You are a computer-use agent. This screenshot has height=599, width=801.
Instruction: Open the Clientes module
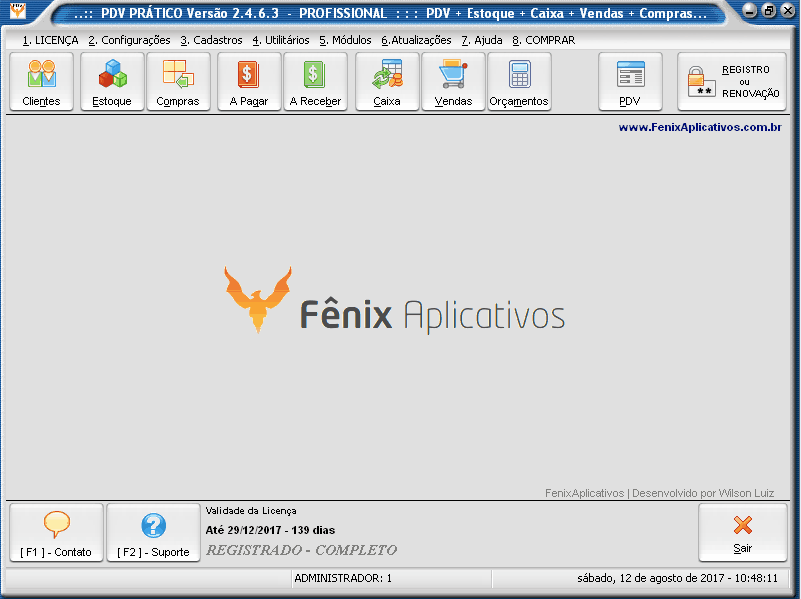[x=41, y=82]
